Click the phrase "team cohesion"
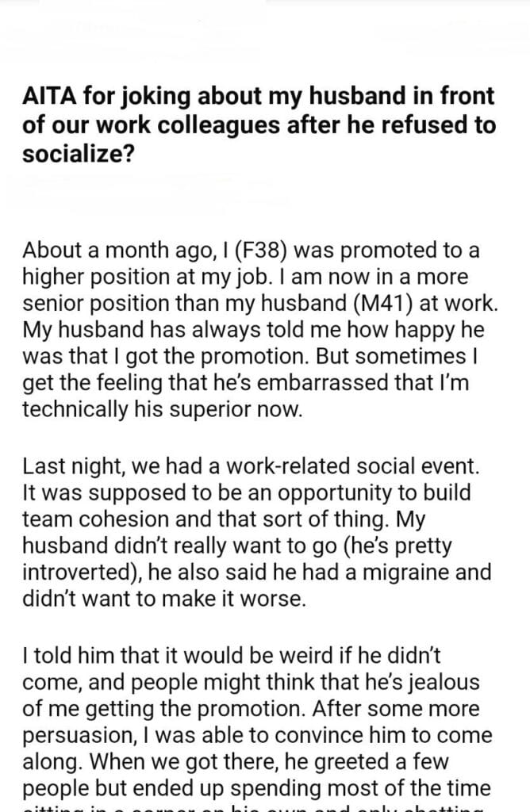This screenshot has height=812, width=530. (x=99, y=519)
